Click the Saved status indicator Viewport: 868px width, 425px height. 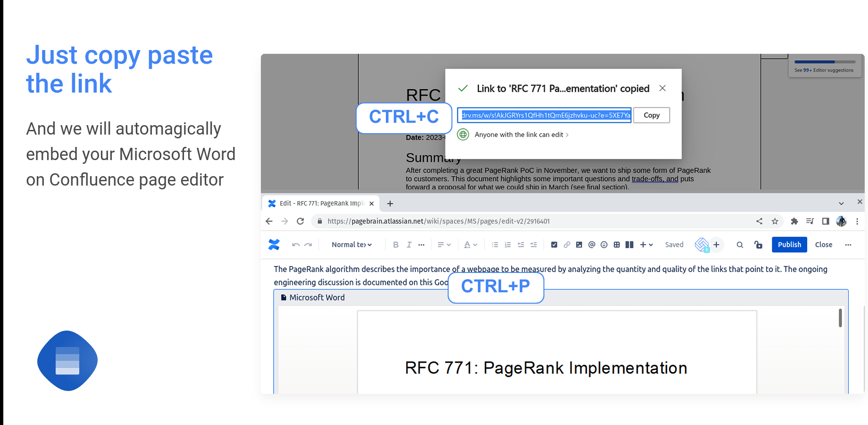click(x=674, y=245)
